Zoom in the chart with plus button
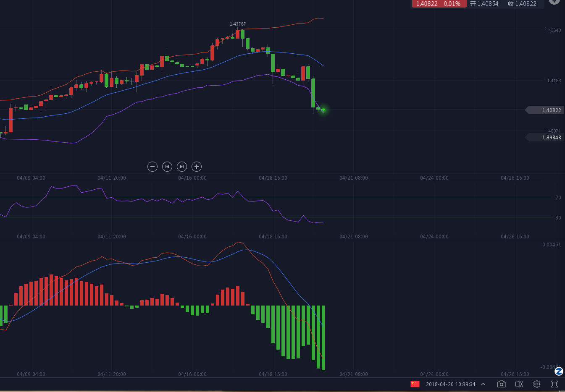 tap(197, 167)
